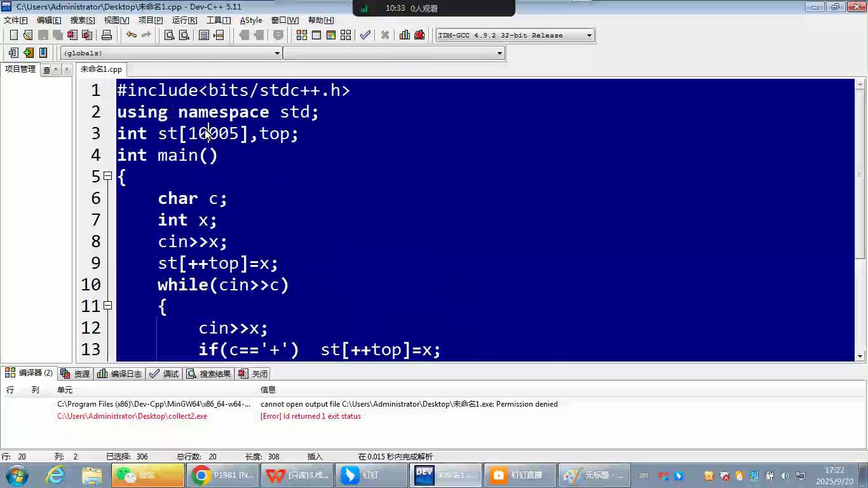This screenshot has width=868, height=488.
Task: Click the Open file toolbar icon
Action: point(28,35)
